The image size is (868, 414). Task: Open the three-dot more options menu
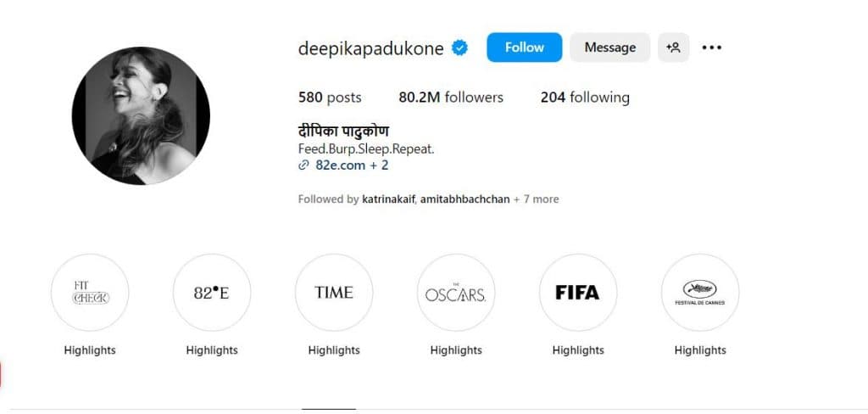click(x=712, y=48)
